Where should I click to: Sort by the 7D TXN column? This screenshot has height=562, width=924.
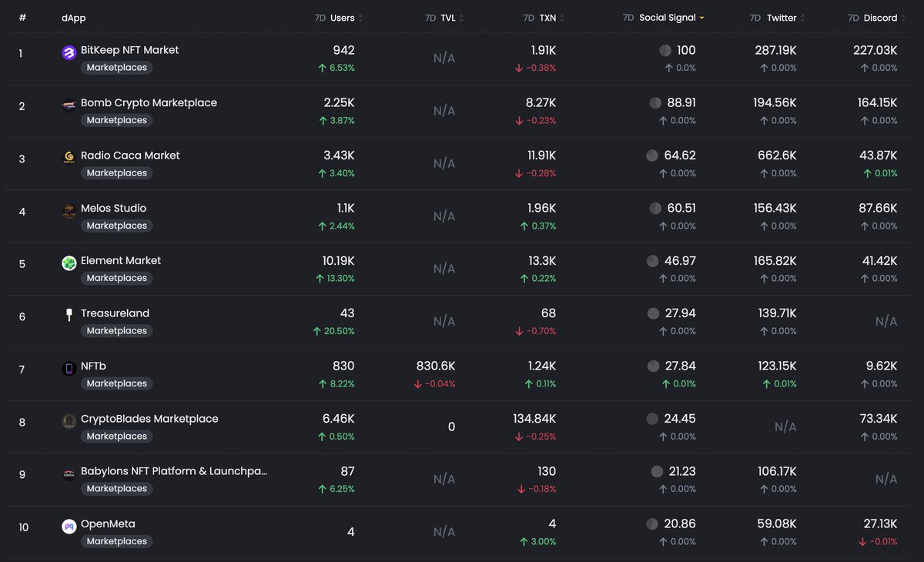tap(544, 18)
